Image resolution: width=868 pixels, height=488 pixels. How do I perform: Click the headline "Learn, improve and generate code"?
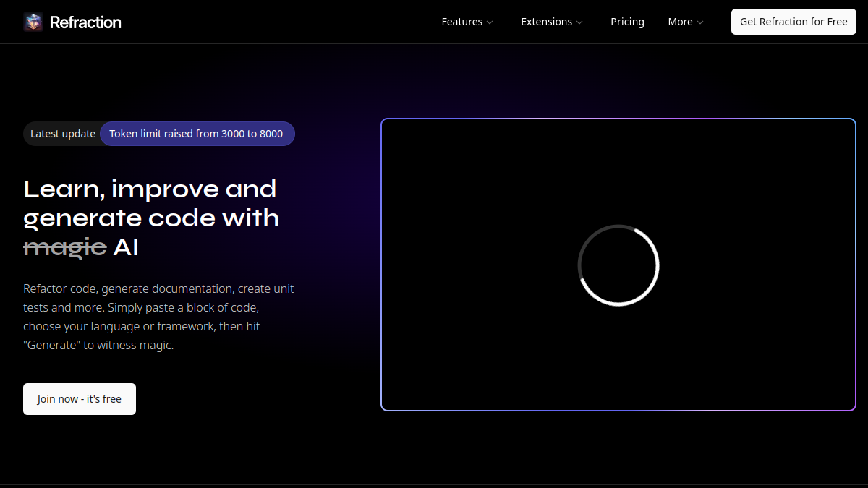pos(151,218)
